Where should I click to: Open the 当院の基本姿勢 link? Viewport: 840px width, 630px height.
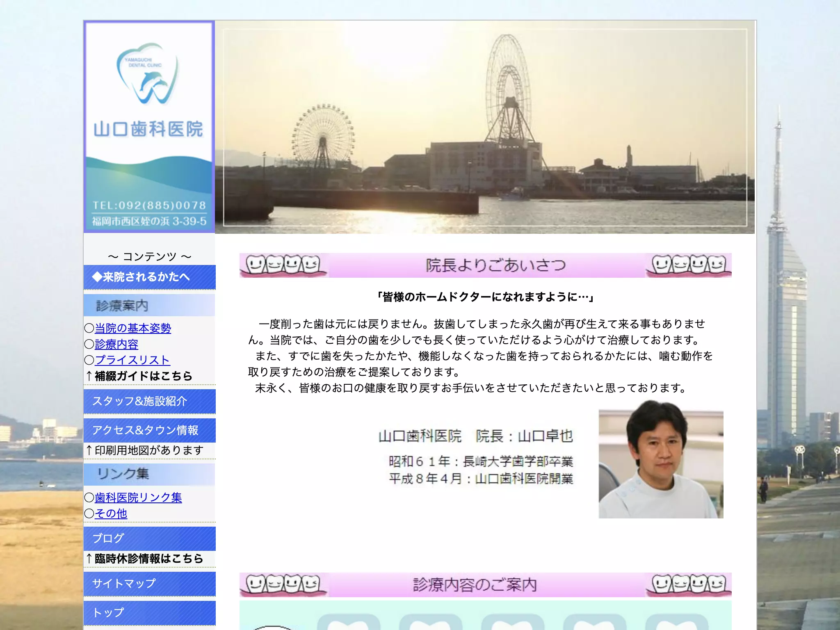tap(133, 328)
